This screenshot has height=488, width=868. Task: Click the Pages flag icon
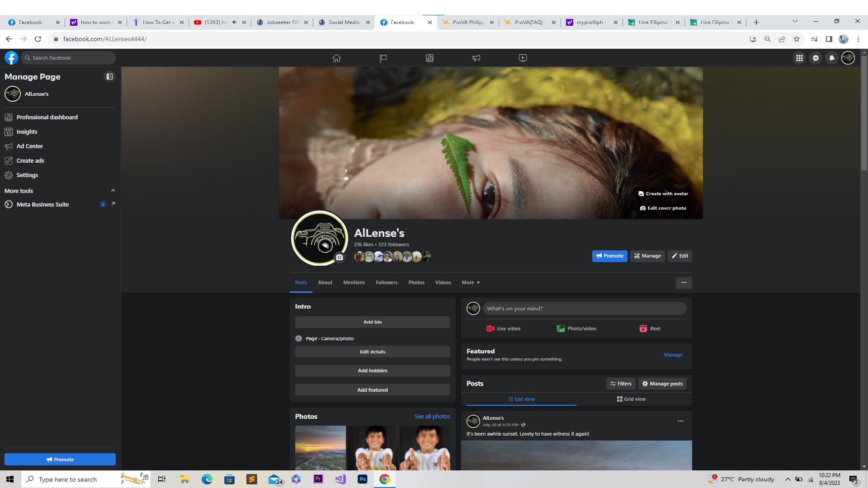click(383, 58)
